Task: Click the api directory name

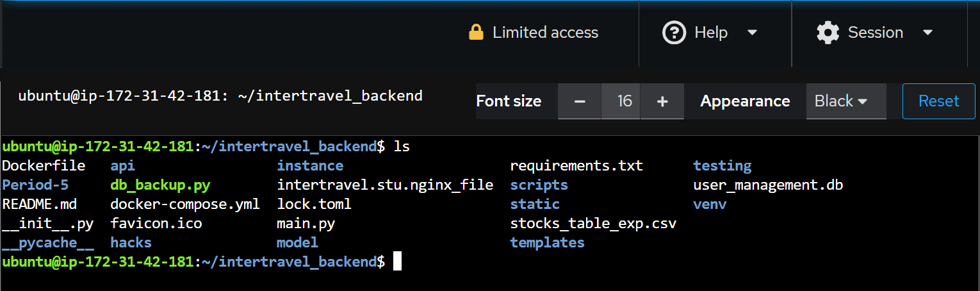Action: point(122,166)
